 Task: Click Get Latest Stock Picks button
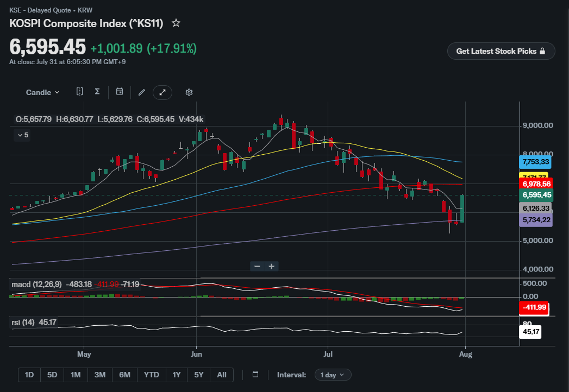(501, 51)
